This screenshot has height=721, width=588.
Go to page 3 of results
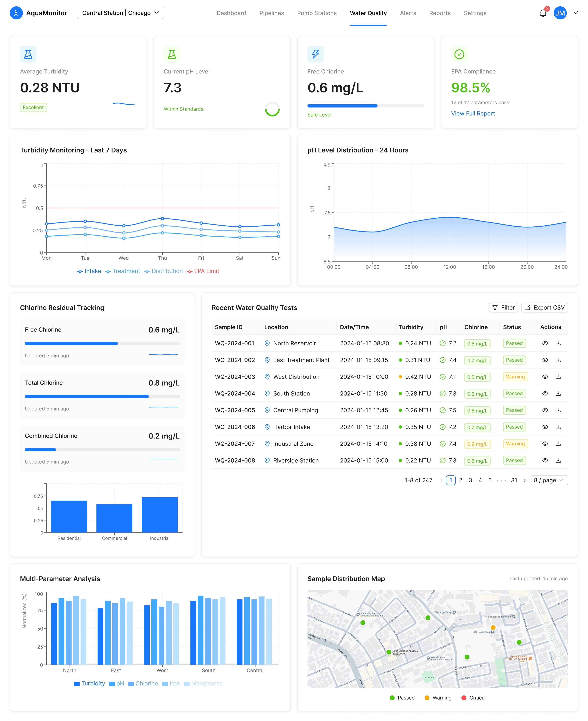470,480
